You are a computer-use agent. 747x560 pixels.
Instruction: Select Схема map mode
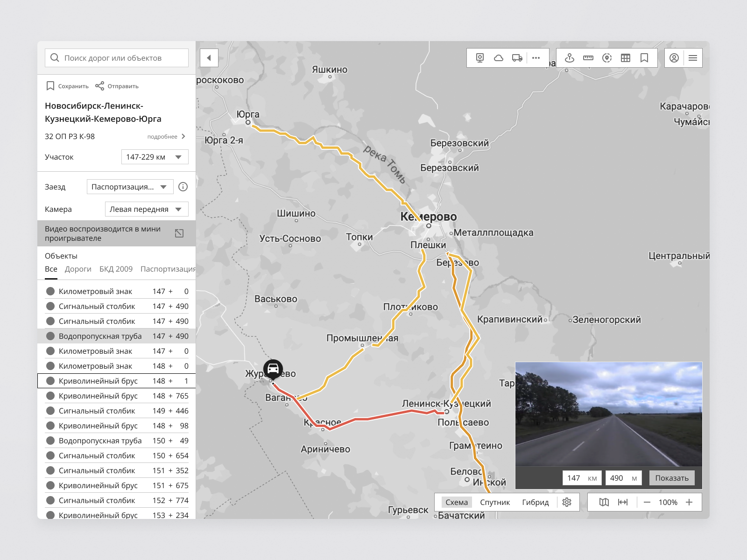(x=457, y=502)
